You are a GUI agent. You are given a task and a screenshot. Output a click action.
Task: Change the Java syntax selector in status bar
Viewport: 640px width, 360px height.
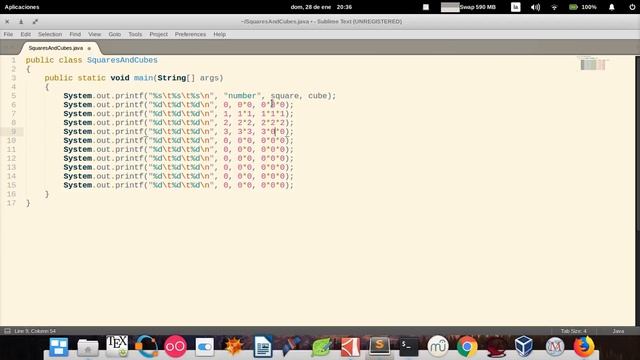618,331
